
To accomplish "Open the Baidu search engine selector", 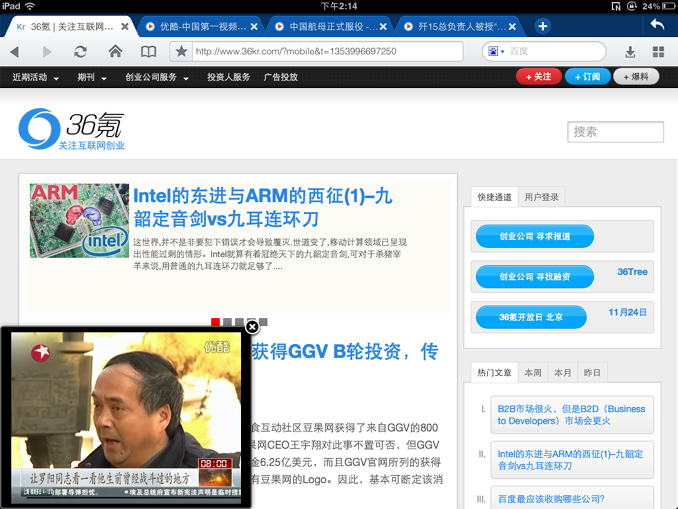I will point(496,51).
